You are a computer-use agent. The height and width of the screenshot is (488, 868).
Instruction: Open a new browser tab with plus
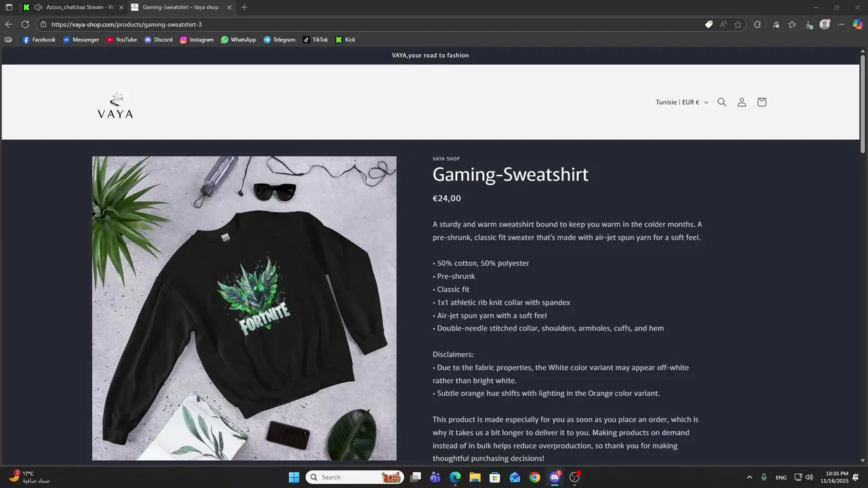coord(244,7)
